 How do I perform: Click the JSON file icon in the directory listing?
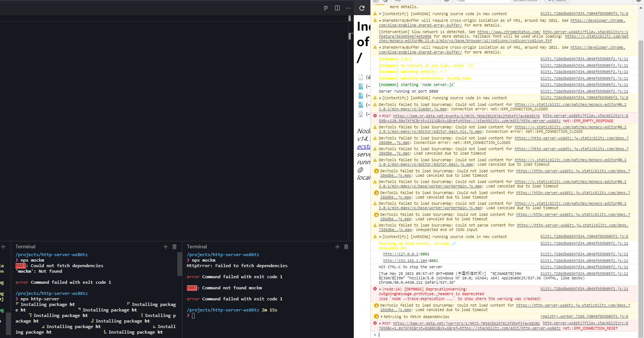[x=361, y=114]
